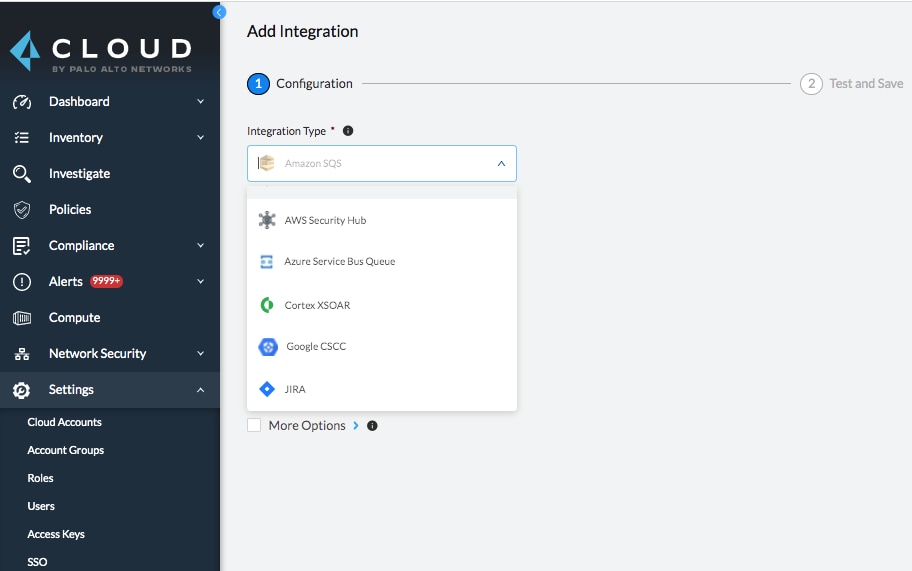Click the Integration Type info icon
Viewport: 912px width, 571px height.
point(348,131)
